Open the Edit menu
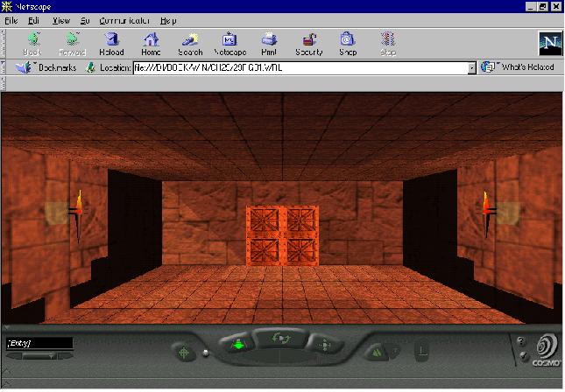The height and width of the screenshot is (392, 565). coord(33,21)
